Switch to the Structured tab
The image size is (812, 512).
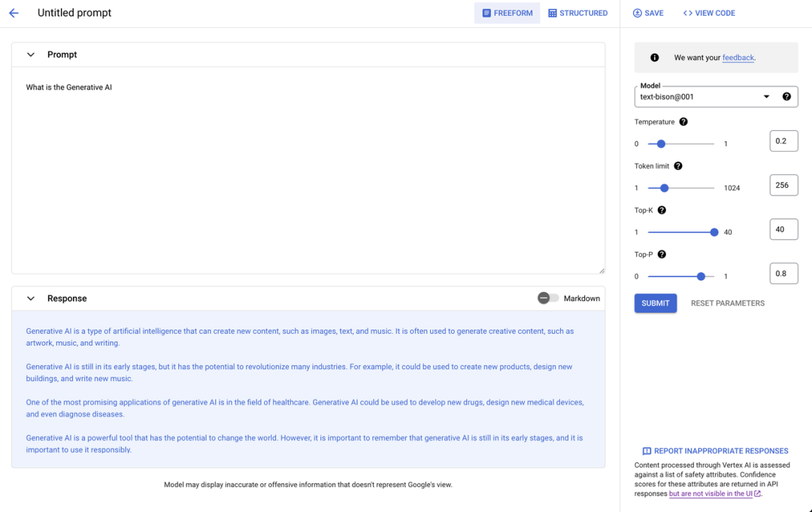point(577,13)
